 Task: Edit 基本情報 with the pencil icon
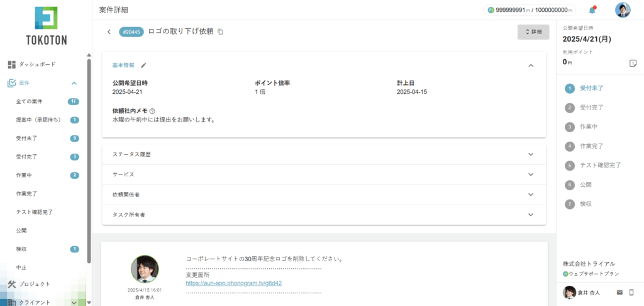(x=143, y=65)
